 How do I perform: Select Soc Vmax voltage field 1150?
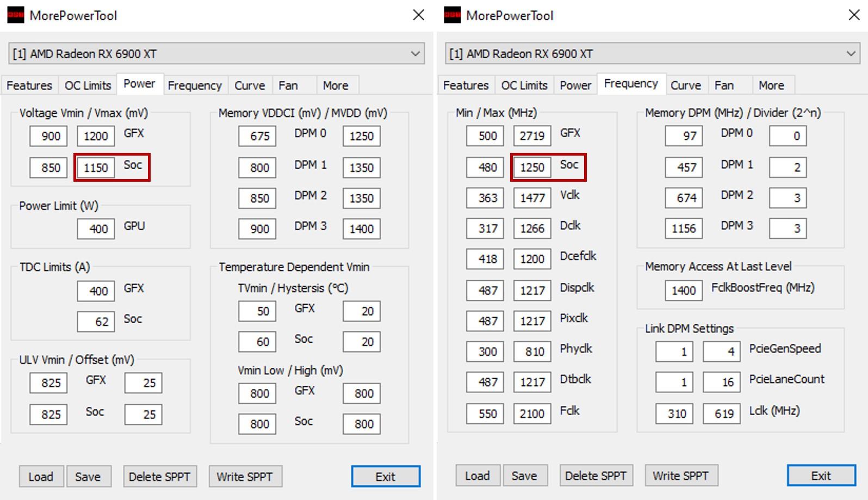pos(96,168)
